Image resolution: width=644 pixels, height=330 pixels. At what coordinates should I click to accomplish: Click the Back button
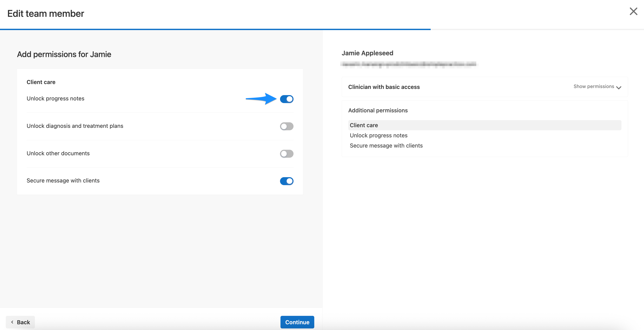pos(20,322)
